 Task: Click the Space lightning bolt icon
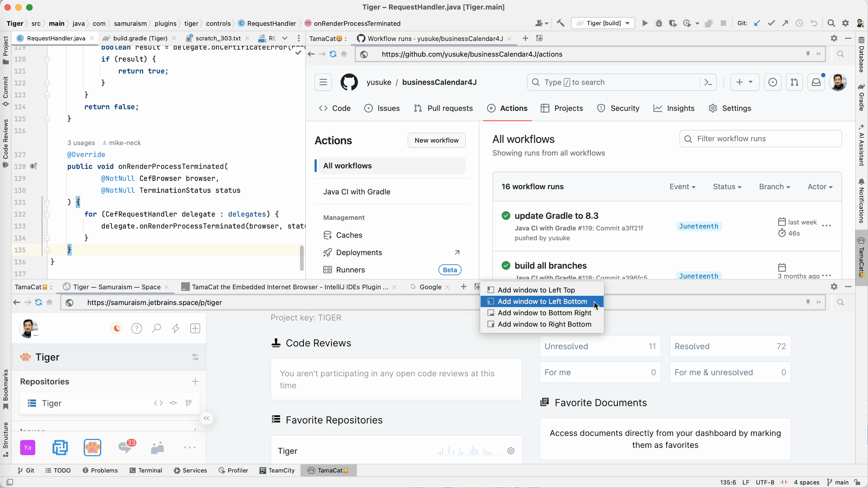(x=176, y=328)
